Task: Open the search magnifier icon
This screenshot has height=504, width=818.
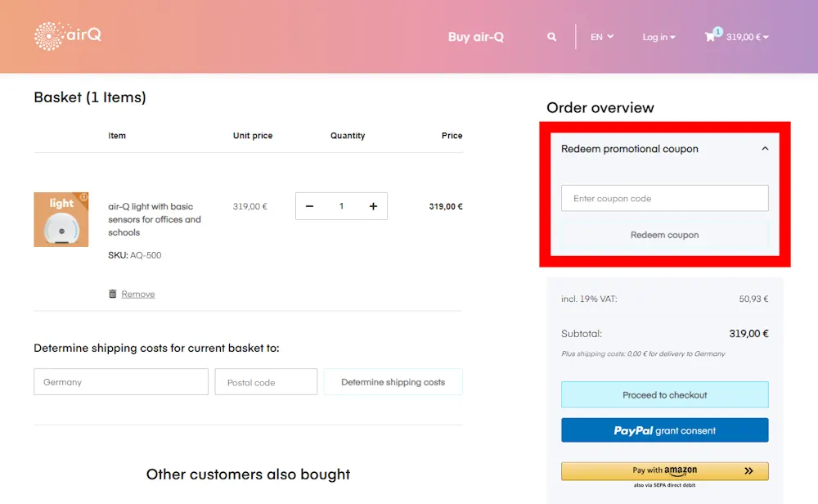Action: [551, 37]
